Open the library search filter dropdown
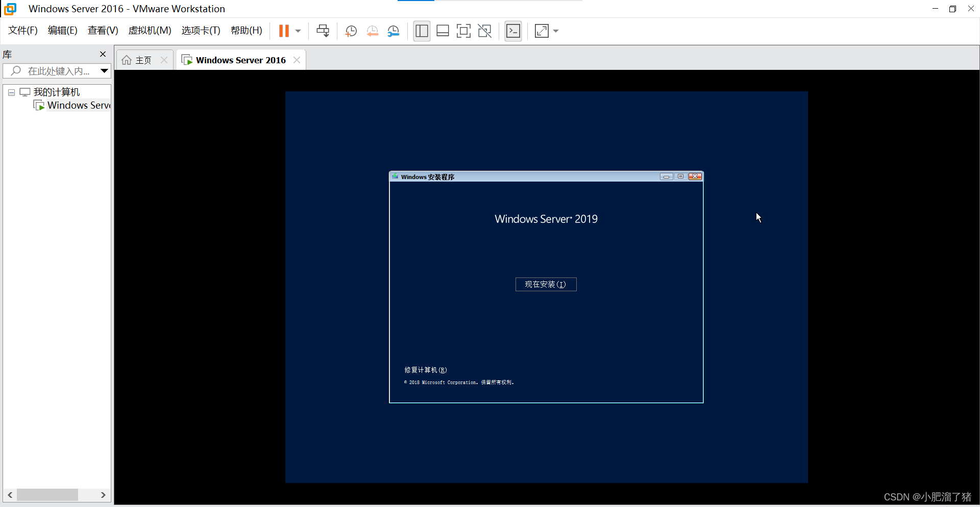The width and height of the screenshot is (980, 507). [x=104, y=71]
